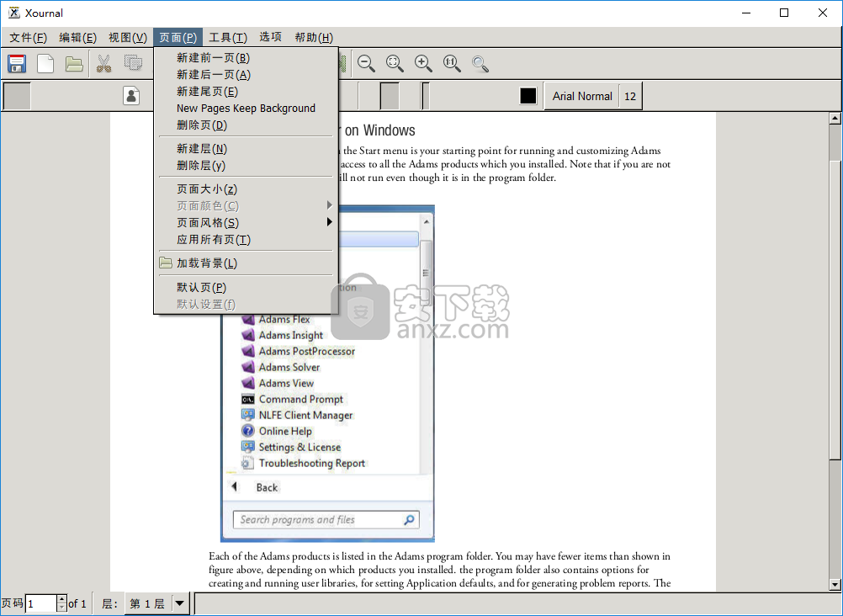The height and width of the screenshot is (616, 843).
Task: Choose 应用所有页(T) menu entry
Action: pyautogui.click(x=247, y=239)
